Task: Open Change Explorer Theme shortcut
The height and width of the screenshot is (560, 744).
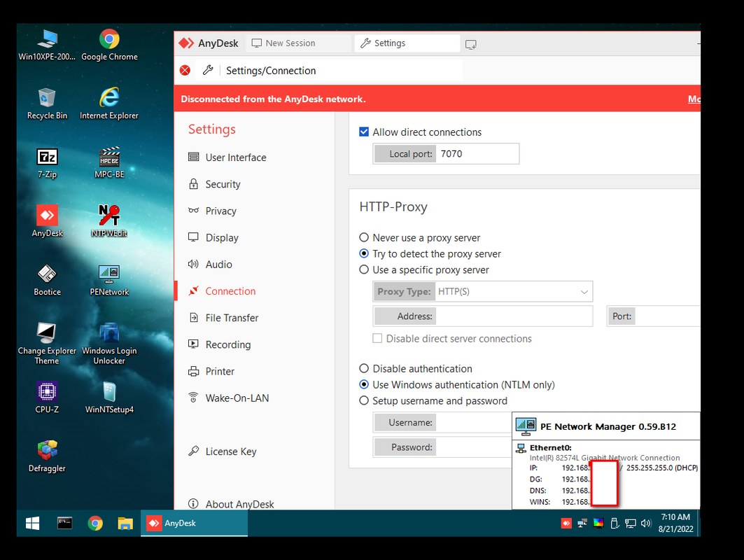Action: 47,344
